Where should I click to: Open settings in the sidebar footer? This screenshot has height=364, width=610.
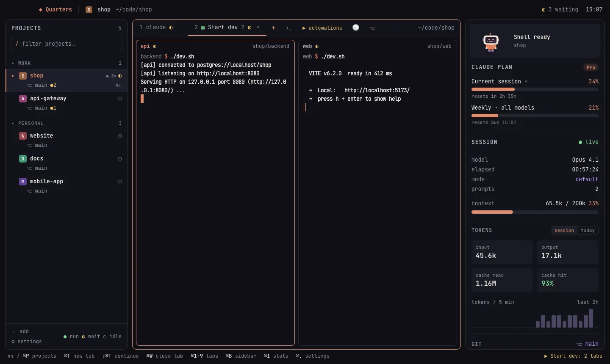[x=27, y=342]
